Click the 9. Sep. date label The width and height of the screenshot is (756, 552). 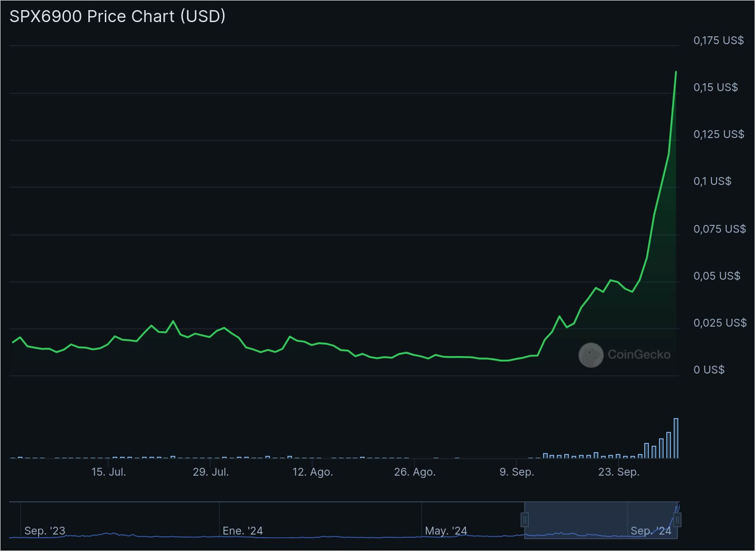[x=517, y=472]
